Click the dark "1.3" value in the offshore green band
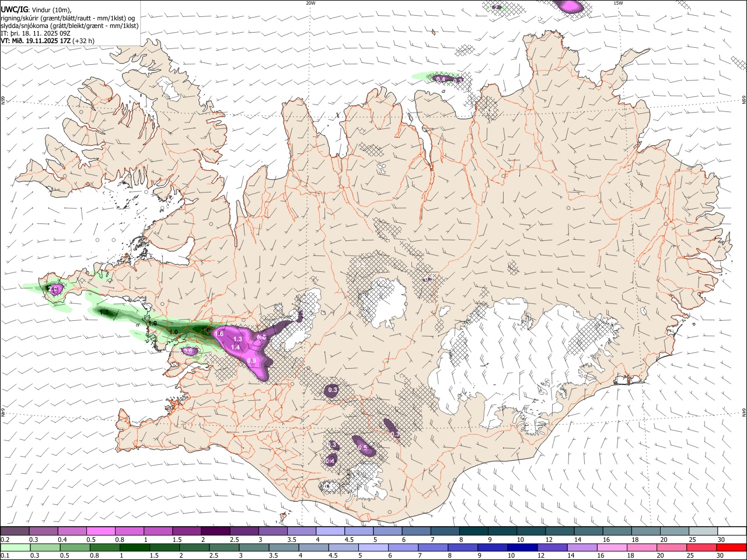The image size is (747, 560). click(105, 313)
